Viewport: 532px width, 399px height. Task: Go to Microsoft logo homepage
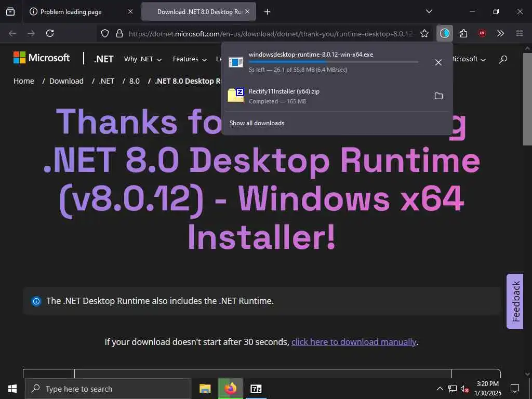click(42, 58)
